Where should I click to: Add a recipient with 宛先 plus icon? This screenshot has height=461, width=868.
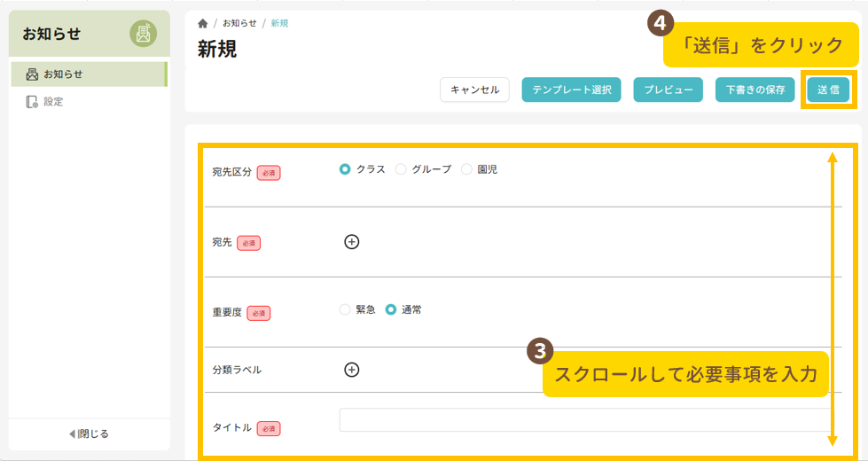tap(351, 241)
